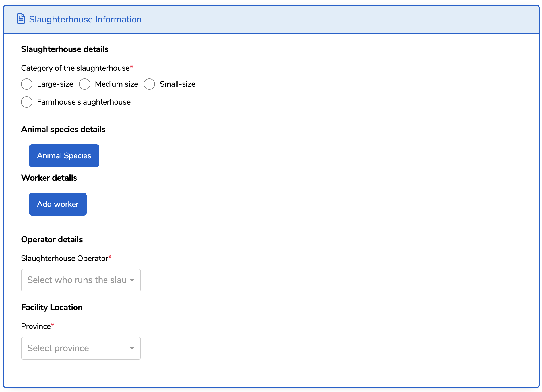Click the document icon beside Slaughterhouse Information
Screen dimensions: 542x392
(21, 19)
